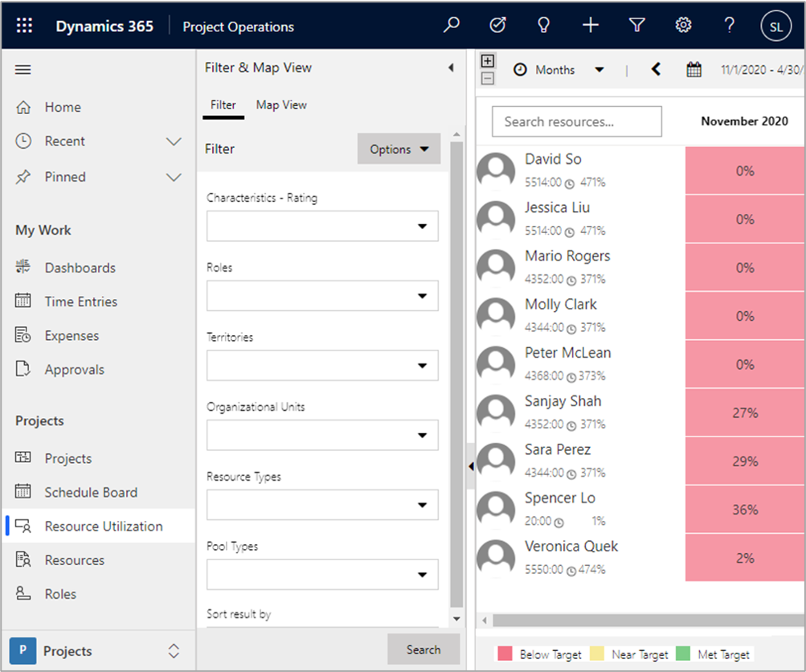Open the calendar date picker icon
Image resolution: width=806 pixels, height=672 pixels.
[694, 69]
